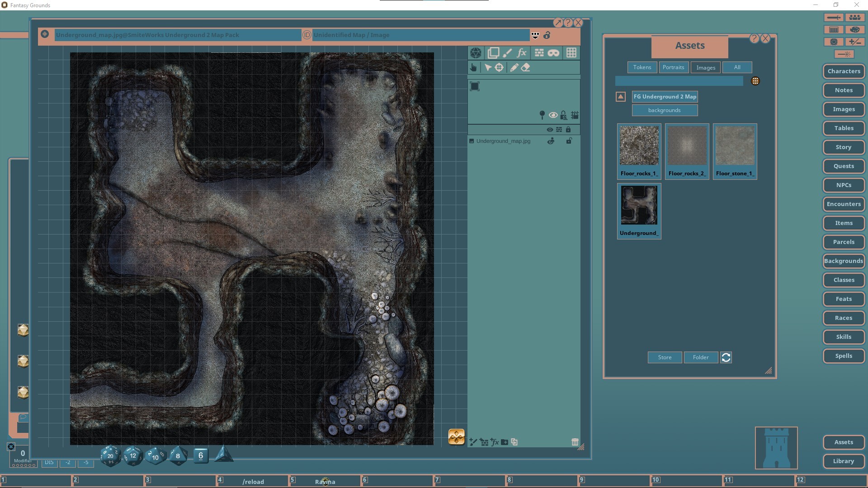
Task: Click the up-arrow to leave the backgrounds folder
Action: coord(620,96)
